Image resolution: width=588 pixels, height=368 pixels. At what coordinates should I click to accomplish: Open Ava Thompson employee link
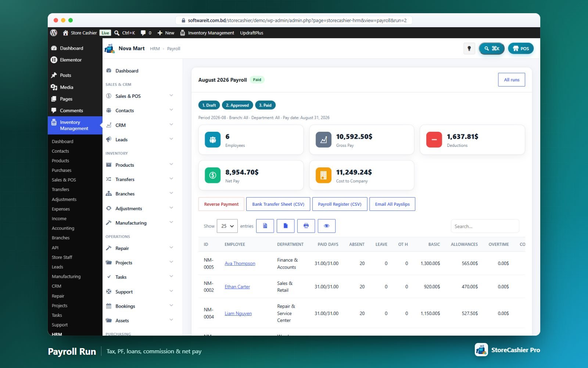tap(240, 263)
